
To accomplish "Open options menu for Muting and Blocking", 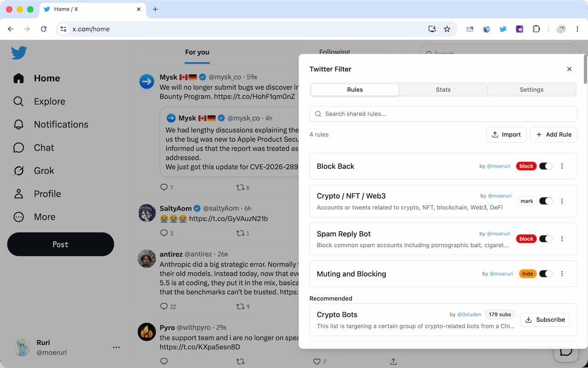I will [x=562, y=274].
